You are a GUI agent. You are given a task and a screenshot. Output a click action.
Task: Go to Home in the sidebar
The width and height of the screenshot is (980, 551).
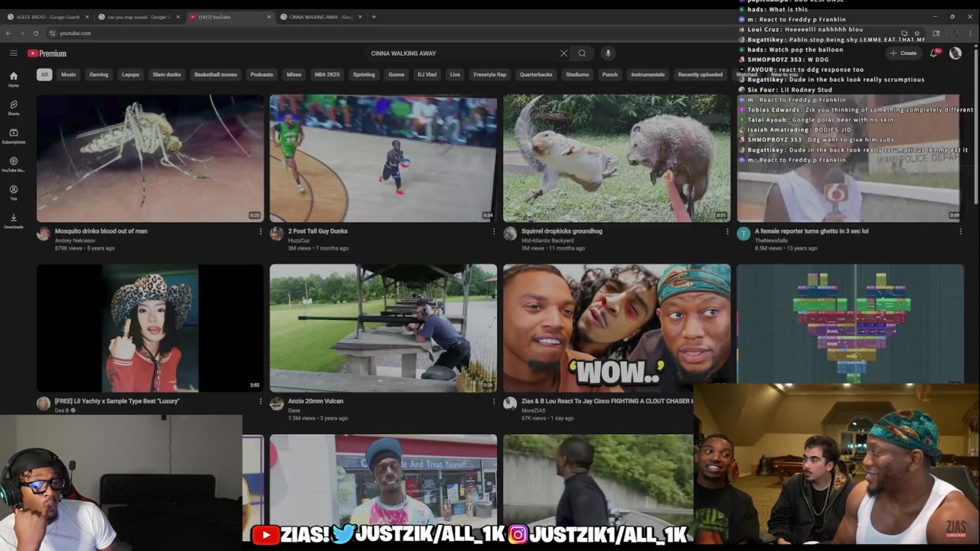(13, 80)
